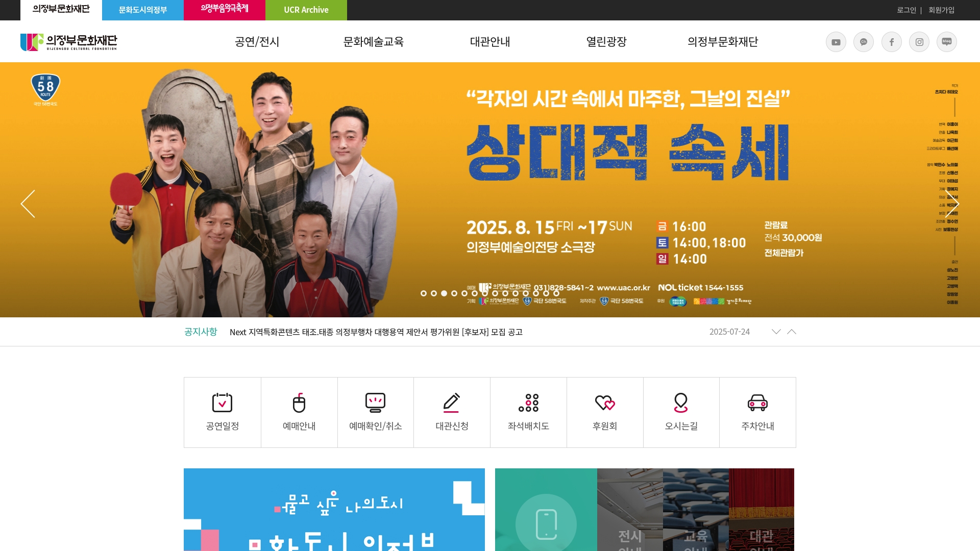Open 후원회 heart icon

(x=605, y=403)
